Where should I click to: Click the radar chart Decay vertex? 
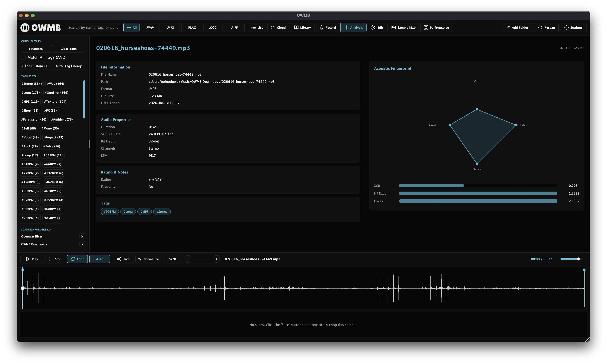(477, 163)
